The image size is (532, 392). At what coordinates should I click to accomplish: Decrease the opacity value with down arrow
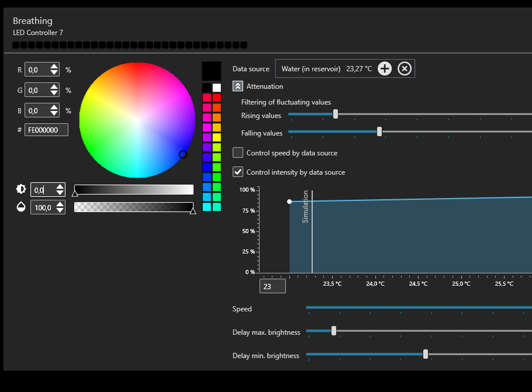60,210
